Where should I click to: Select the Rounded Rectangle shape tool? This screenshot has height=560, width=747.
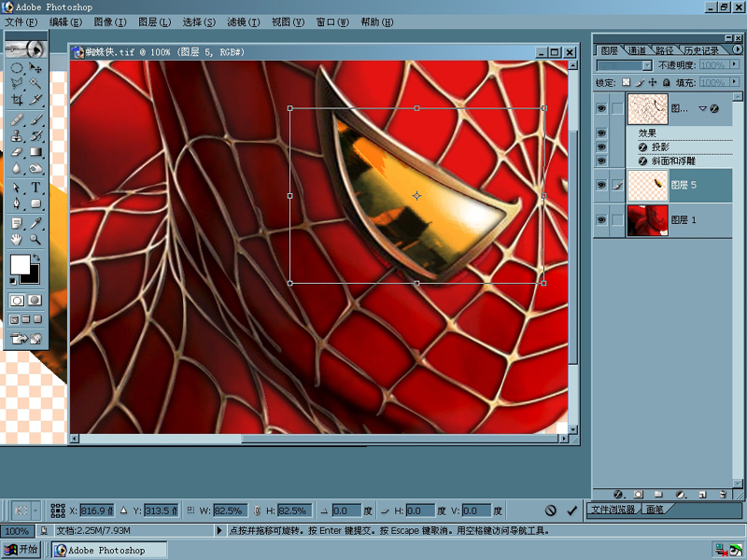click(35, 203)
